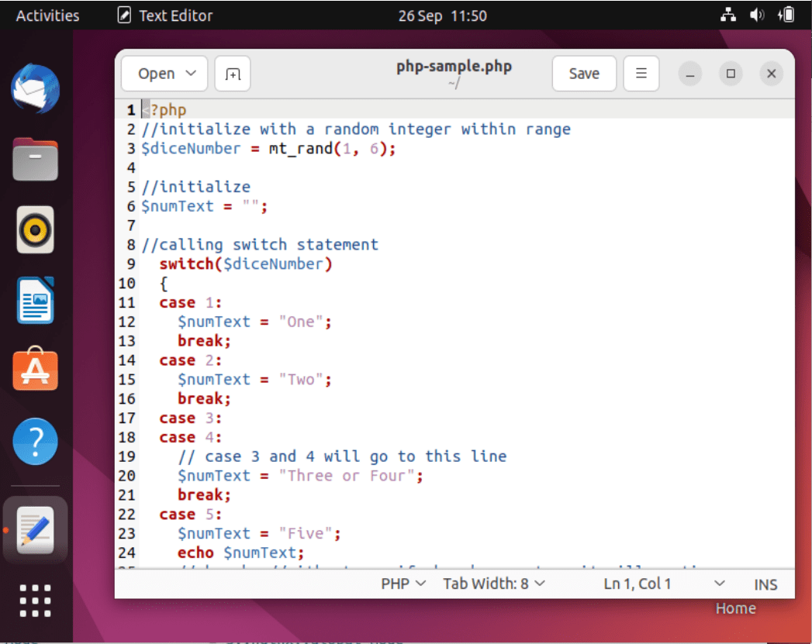The height and width of the screenshot is (644, 812).
Task: Open the Files application icon
Action: (35, 159)
